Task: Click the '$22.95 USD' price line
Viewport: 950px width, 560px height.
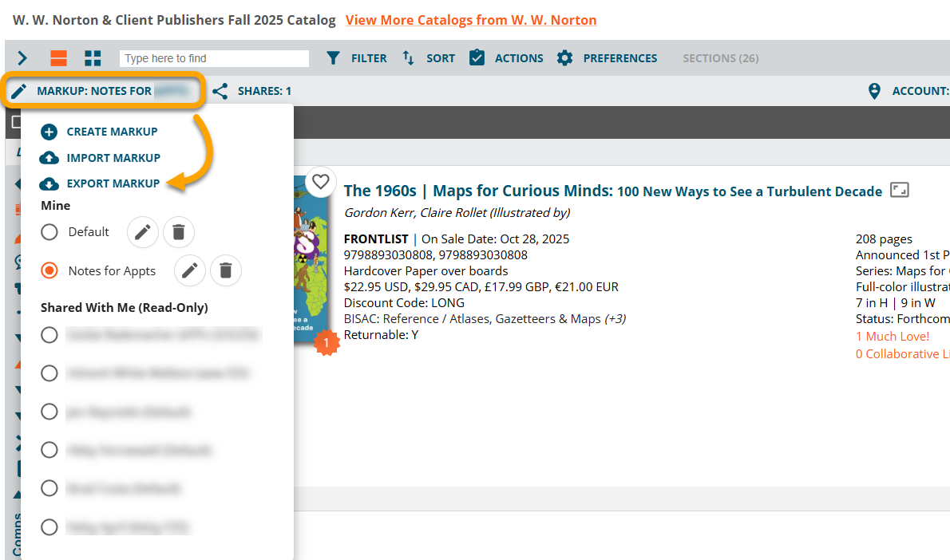Action: point(481,287)
